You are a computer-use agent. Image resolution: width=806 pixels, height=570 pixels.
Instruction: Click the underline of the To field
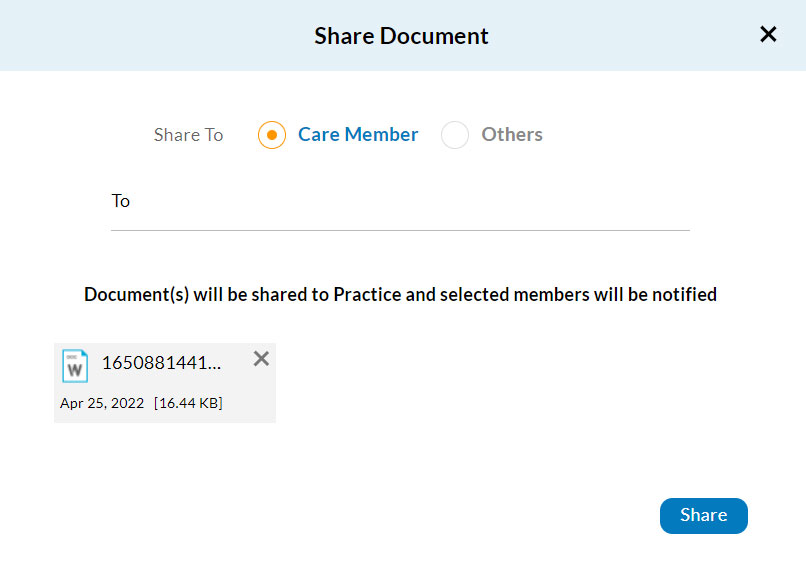400,230
